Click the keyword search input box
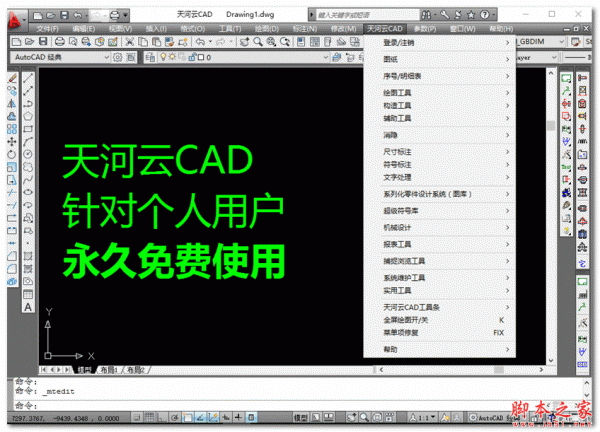The width and height of the screenshot is (600, 432). 367,15
